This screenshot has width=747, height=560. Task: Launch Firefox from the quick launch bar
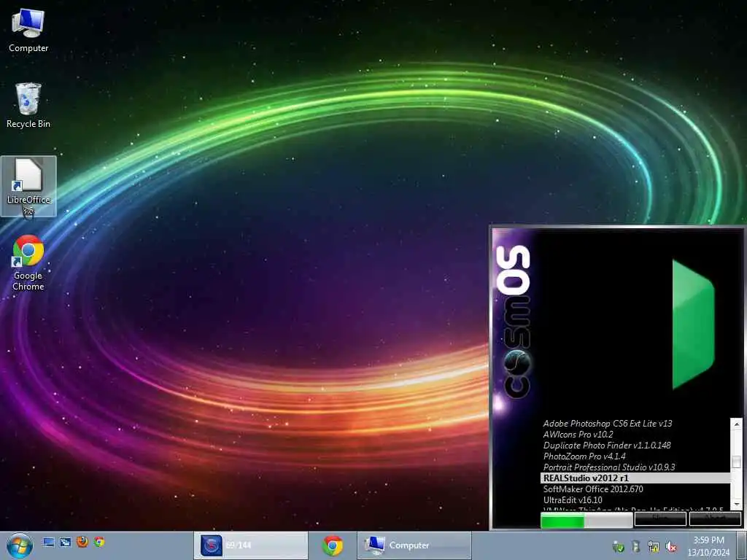click(82, 542)
